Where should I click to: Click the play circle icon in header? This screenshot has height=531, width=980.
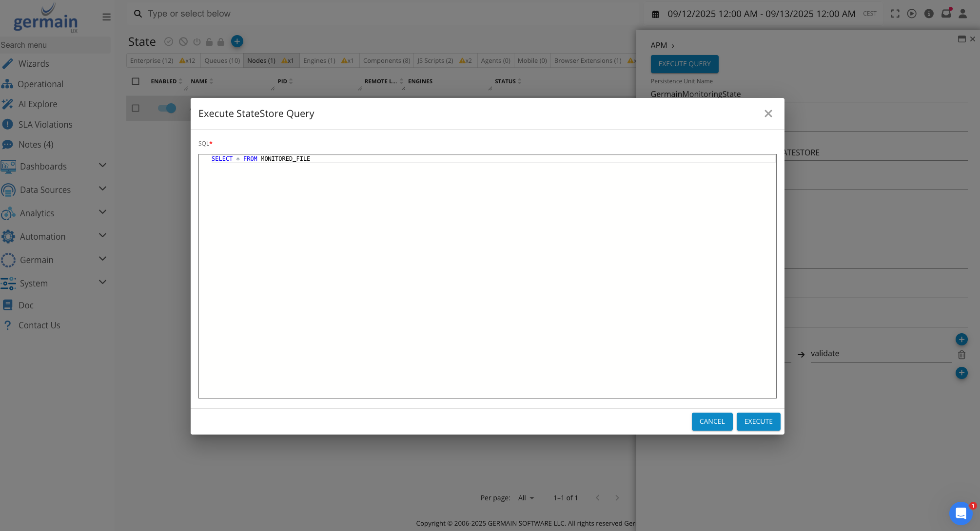pyautogui.click(x=912, y=14)
